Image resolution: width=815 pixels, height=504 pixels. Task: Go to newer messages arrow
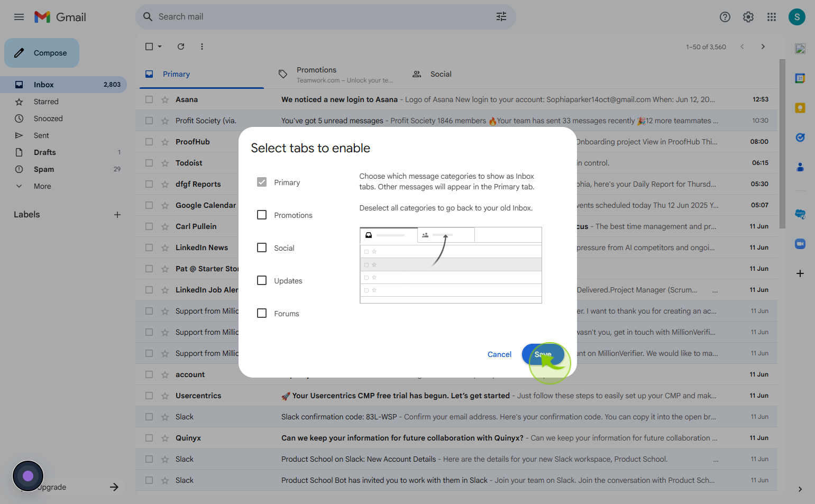click(x=742, y=47)
